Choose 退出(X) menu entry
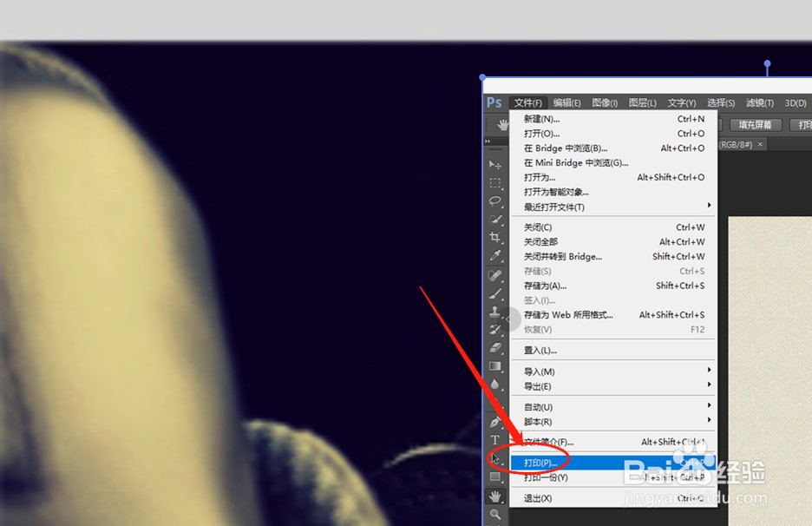Screen dimensions: 812x526 (x=613, y=498)
